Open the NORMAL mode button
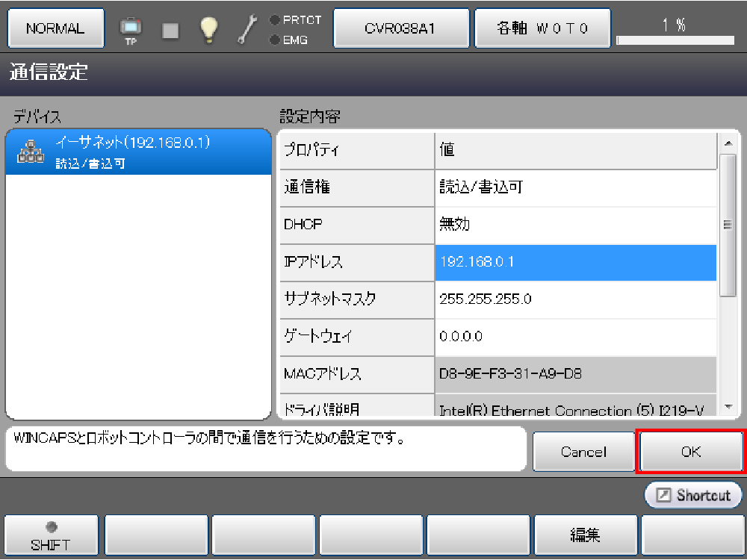 pos(55,28)
